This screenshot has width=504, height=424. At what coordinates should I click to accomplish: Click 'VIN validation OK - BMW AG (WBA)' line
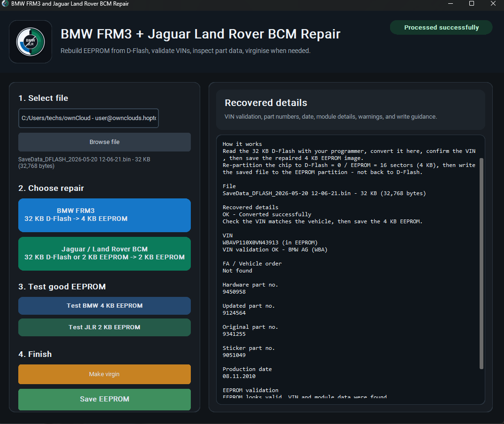point(275,250)
